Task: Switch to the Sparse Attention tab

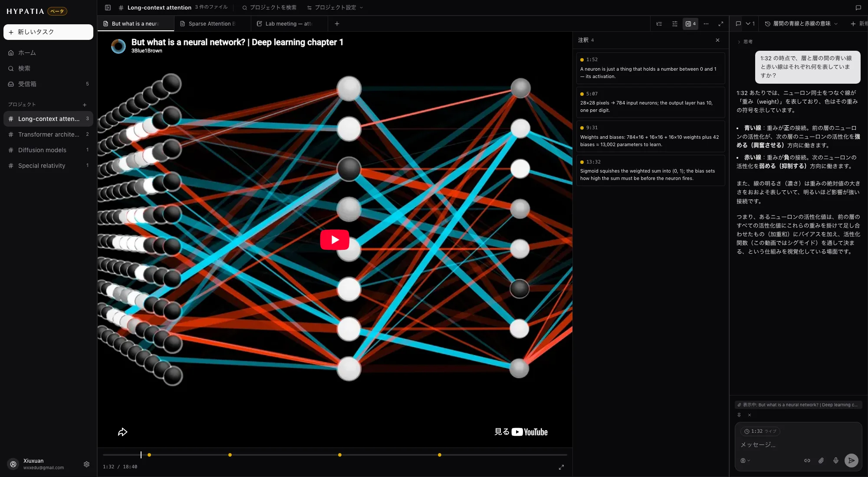Action: (x=212, y=24)
